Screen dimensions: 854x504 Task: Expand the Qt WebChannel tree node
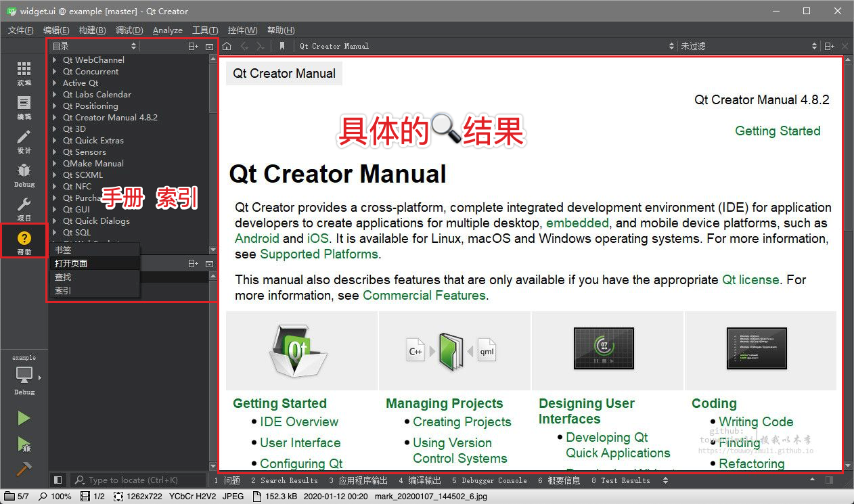click(x=54, y=60)
